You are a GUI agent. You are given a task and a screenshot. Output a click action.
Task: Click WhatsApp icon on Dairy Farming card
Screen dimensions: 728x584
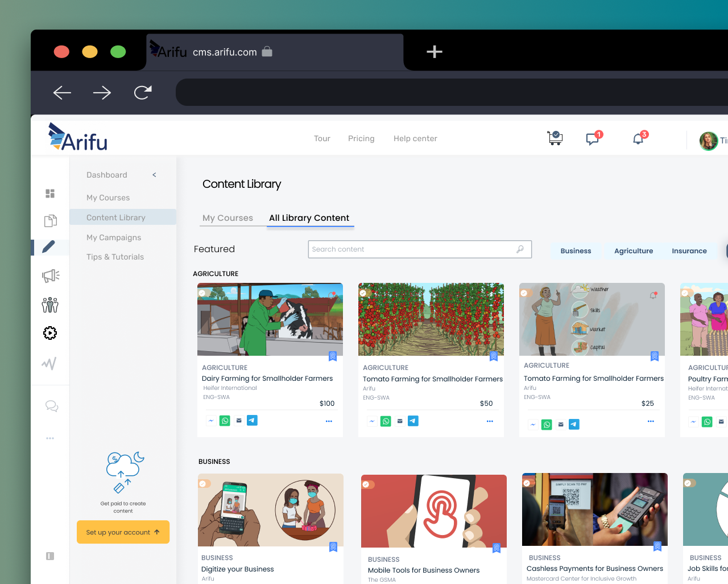[x=225, y=421]
